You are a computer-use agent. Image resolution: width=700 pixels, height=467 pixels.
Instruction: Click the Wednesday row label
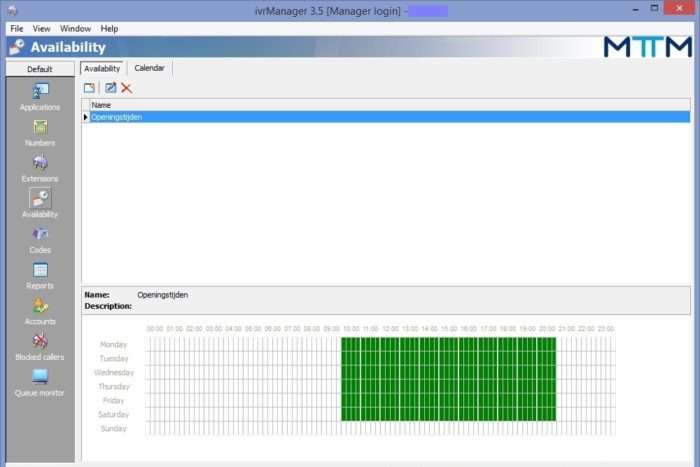tap(114, 372)
